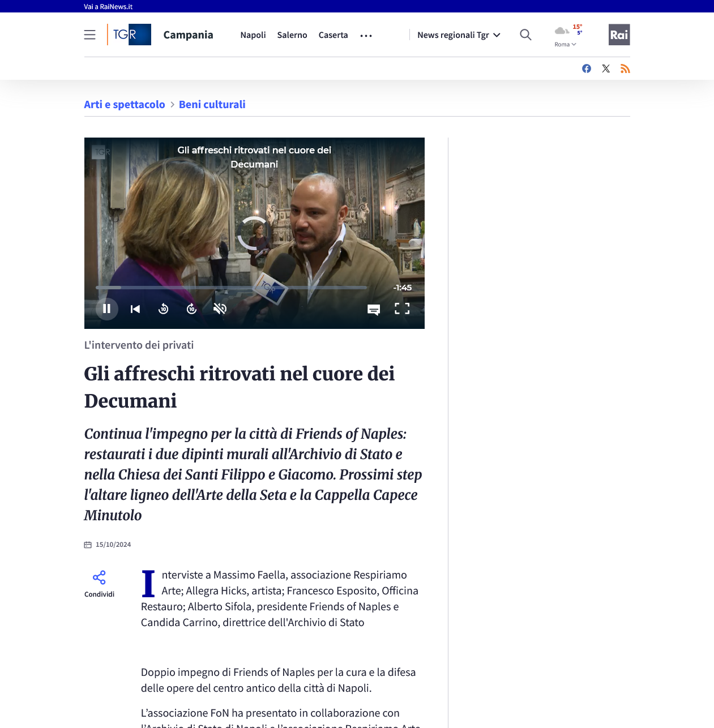
Task: Open the Rai logo link
Action: point(619,35)
